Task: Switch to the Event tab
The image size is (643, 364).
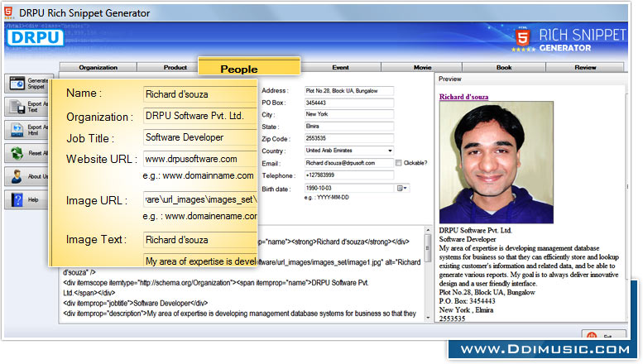Action: point(340,67)
